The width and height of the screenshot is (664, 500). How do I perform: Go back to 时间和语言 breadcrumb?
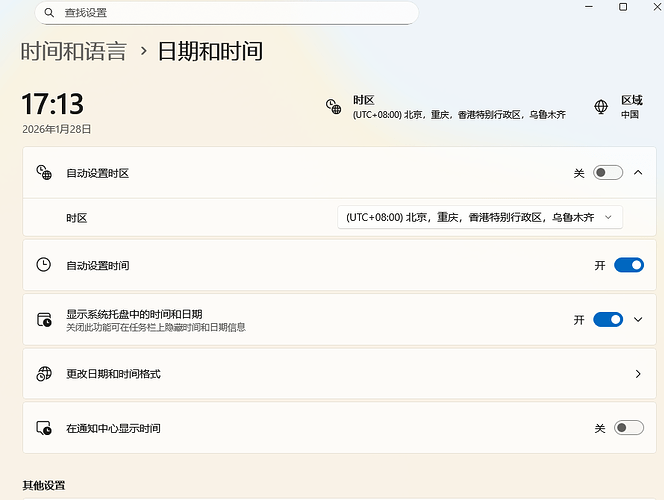[74, 52]
